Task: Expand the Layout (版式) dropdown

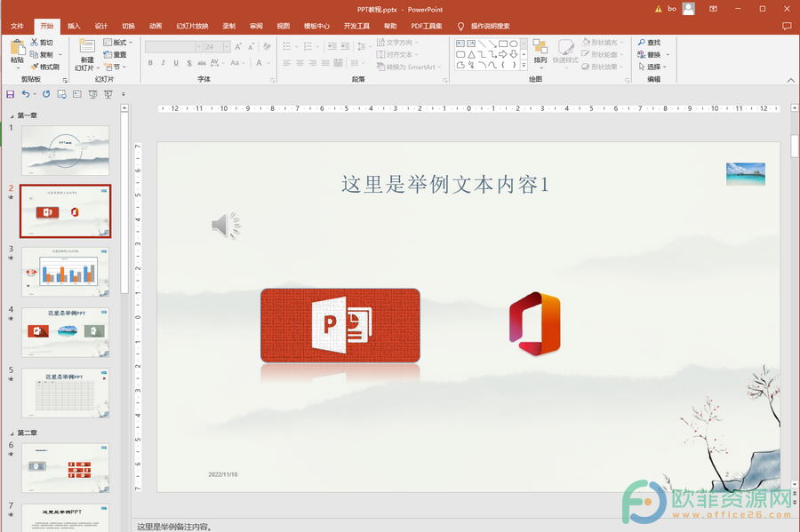Action: [x=118, y=43]
